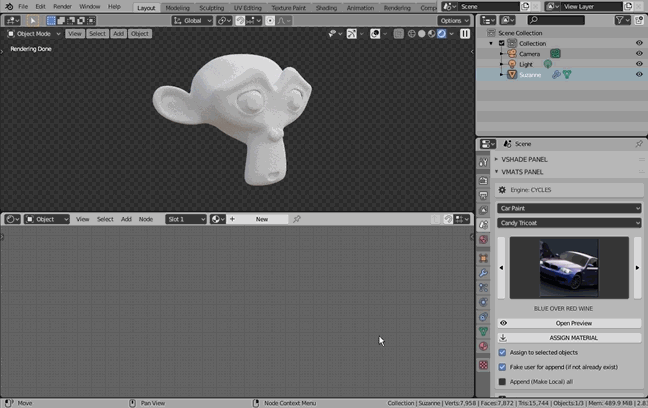Image resolution: width=648 pixels, height=408 pixels.
Task: Choose the Extend selection mode icon
Action: click(61, 21)
